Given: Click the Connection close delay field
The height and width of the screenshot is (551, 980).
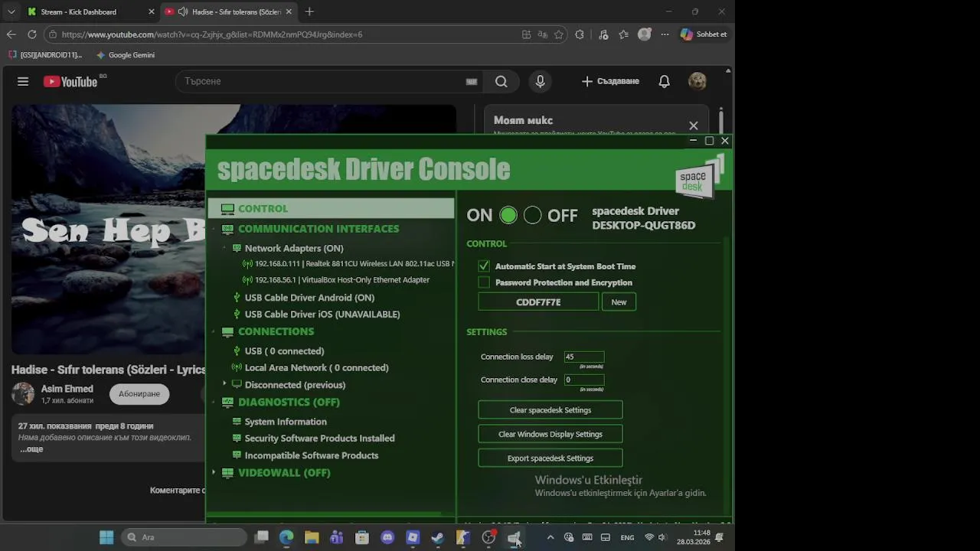Looking at the screenshot, I should [584, 380].
